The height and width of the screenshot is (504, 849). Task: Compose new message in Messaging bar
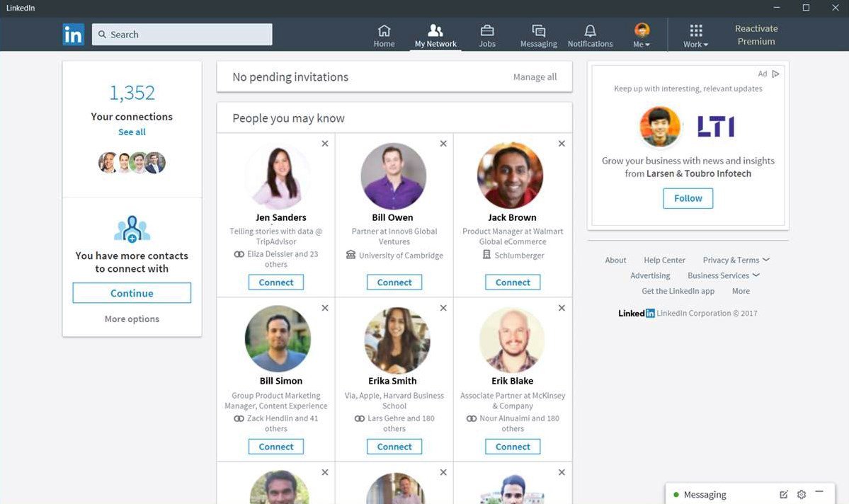point(783,494)
